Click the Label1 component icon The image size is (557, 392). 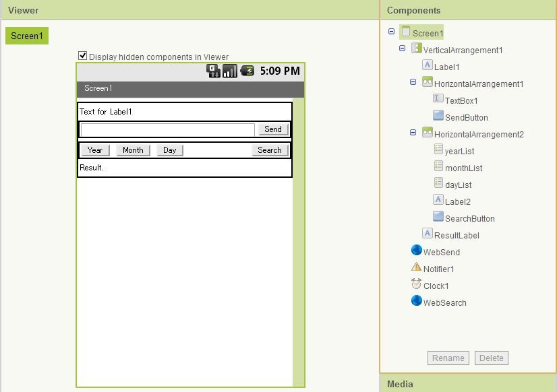(428, 65)
